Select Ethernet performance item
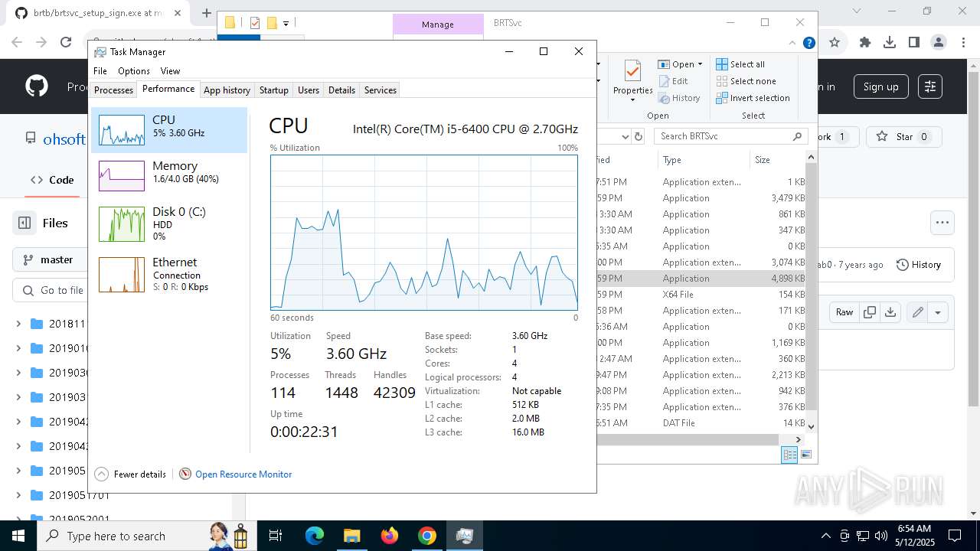The height and width of the screenshot is (551, 980). (169, 274)
